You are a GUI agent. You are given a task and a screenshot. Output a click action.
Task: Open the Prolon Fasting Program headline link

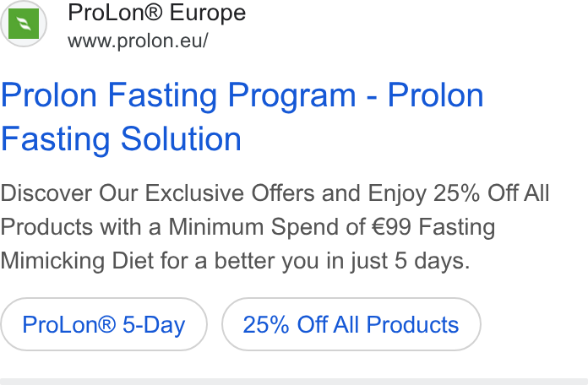click(242, 117)
